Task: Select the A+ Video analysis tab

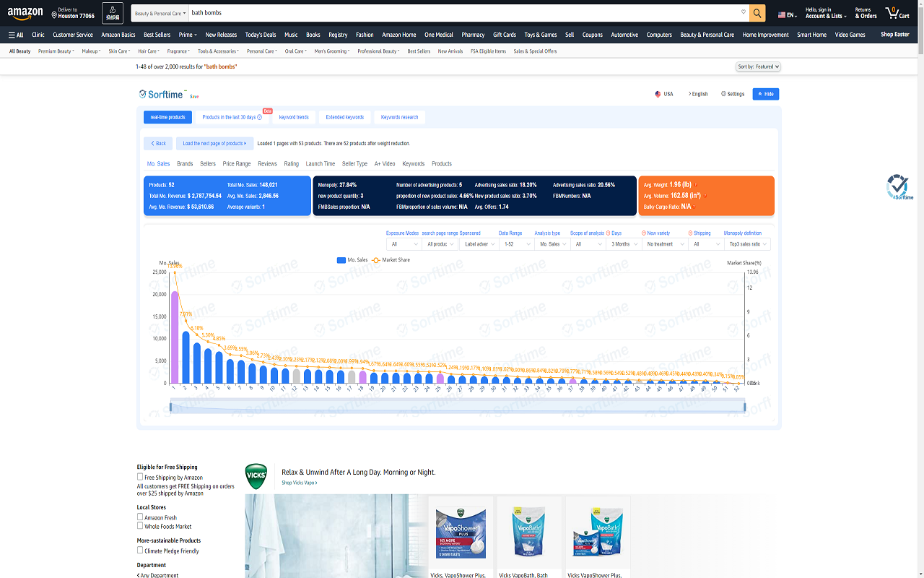Action: point(385,164)
